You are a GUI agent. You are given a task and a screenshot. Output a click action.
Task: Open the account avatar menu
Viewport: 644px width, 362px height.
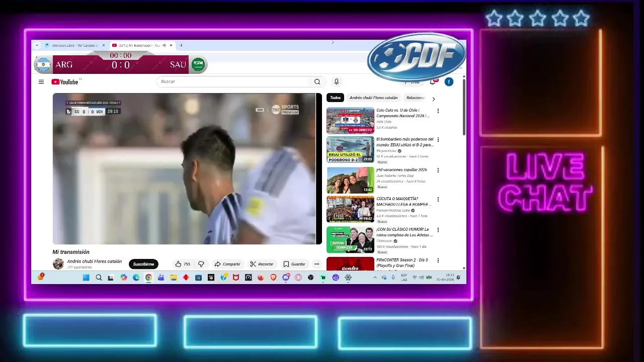point(449,82)
